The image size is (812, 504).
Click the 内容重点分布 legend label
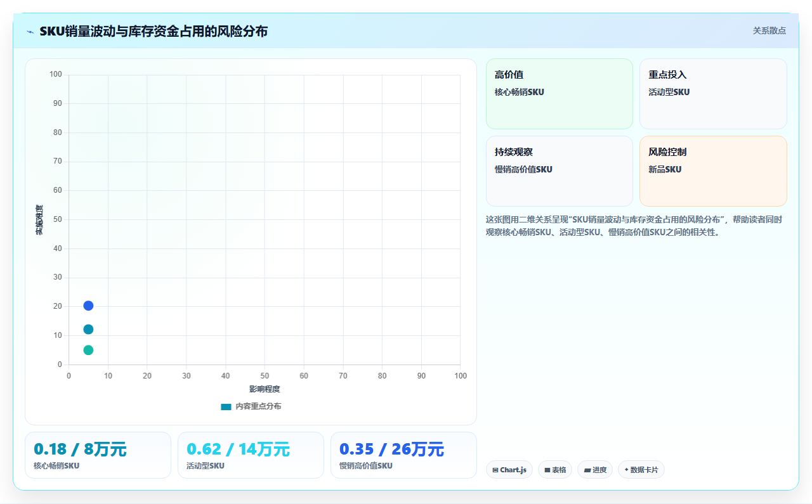coord(258,406)
